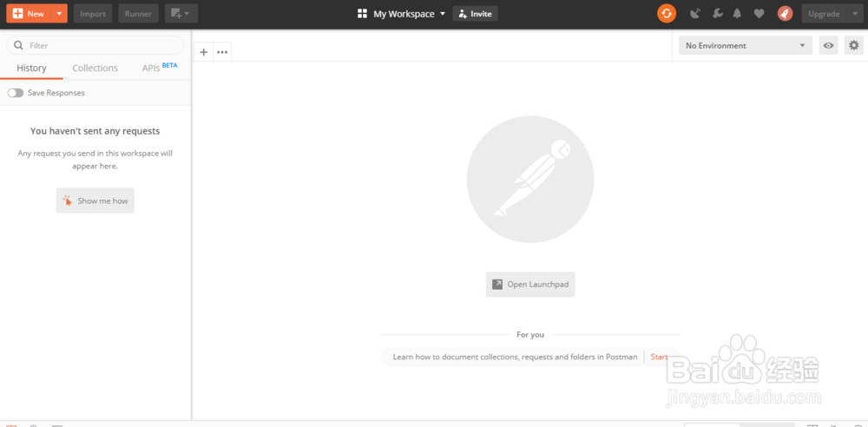This screenshot has width=868, height=427.
Task: Click the Upgrade button
Action: point(824,14)
